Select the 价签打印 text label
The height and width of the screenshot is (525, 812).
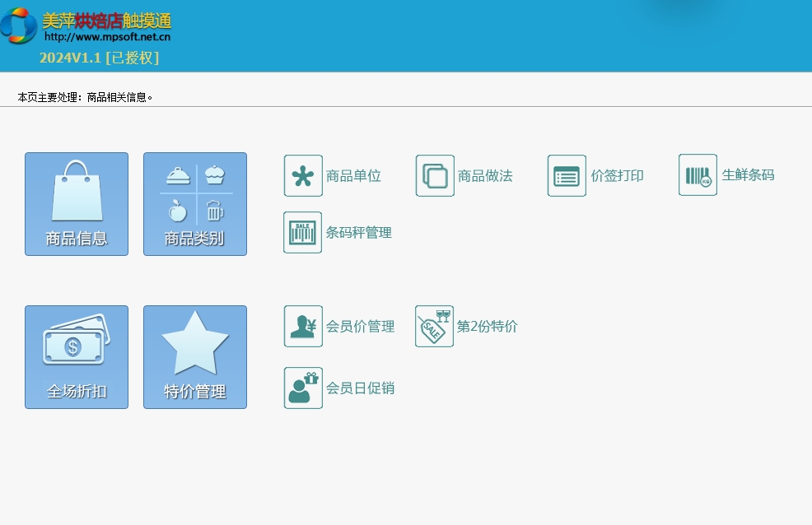[x=617, y=176]
